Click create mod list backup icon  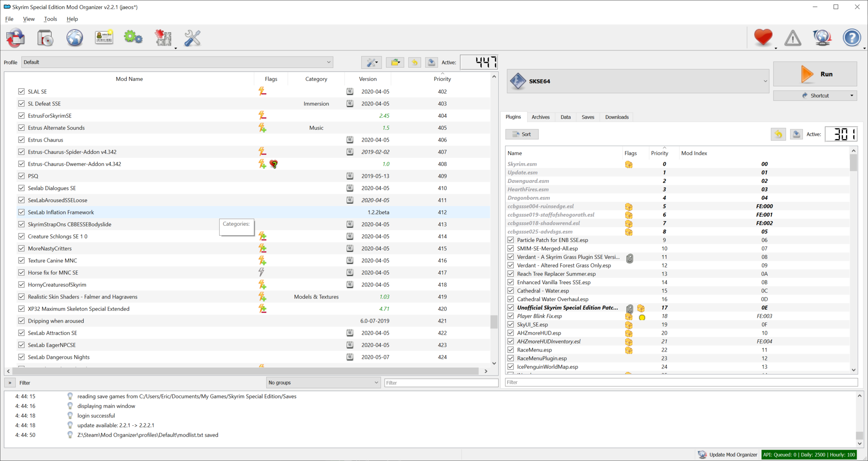[431, 62]
